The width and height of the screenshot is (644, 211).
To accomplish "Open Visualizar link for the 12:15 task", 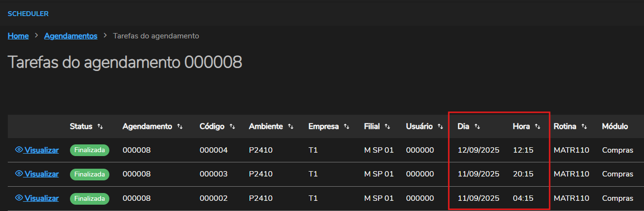I will (41, 150).
